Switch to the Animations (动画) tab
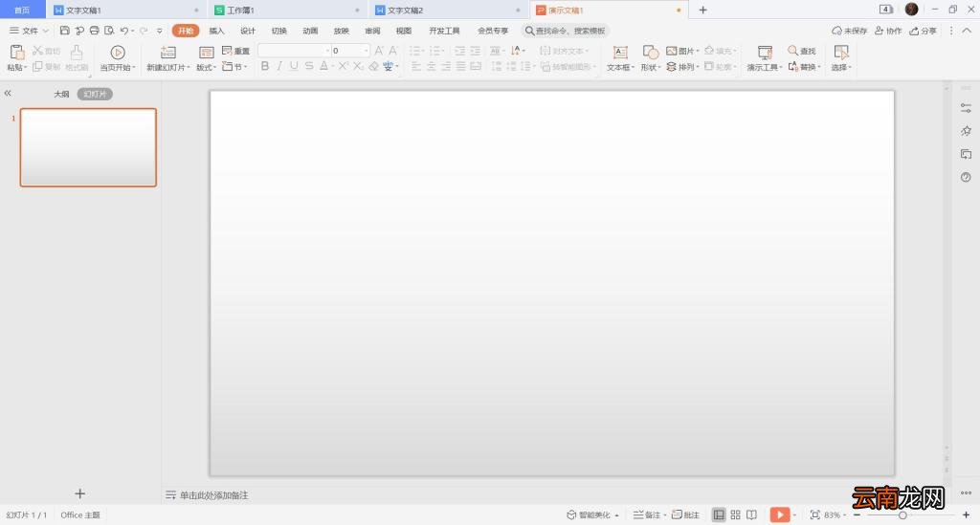 click(310, 31)
